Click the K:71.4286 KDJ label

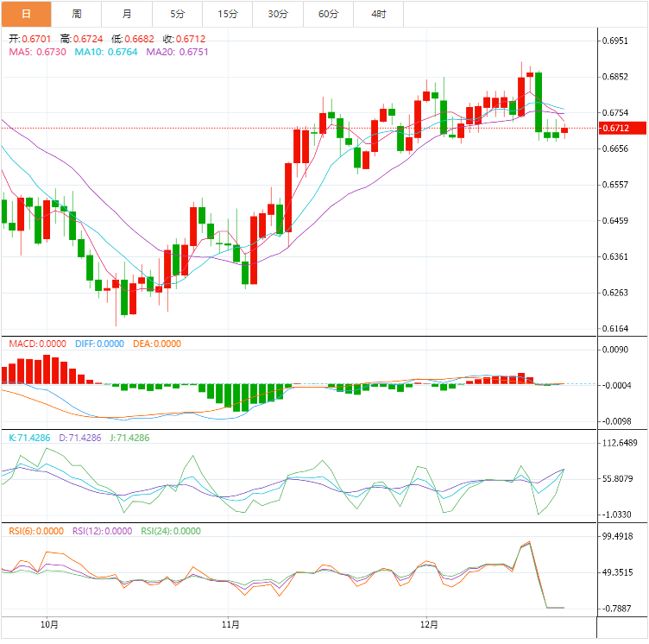pyautogui.click(x=29, y=438)
